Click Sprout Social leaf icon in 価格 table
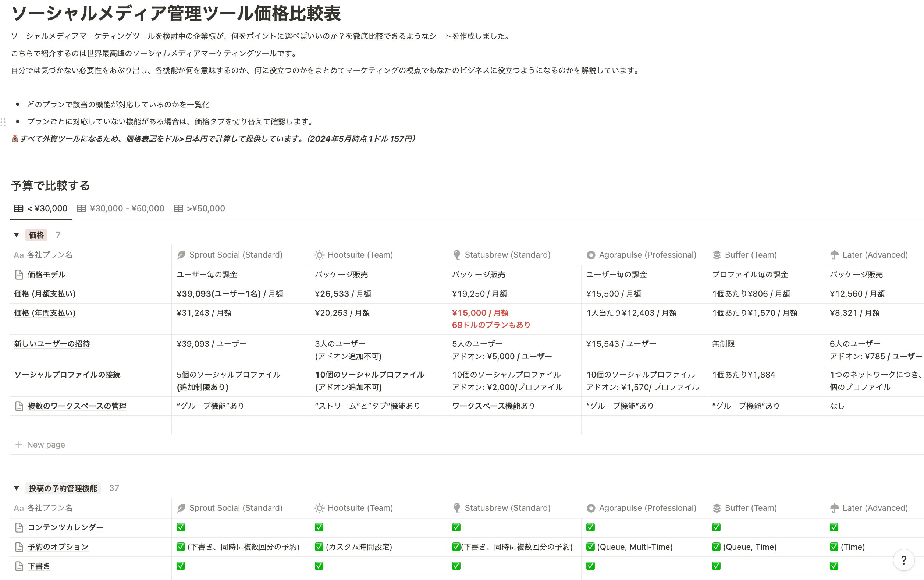924x580 pixels. (181, 255)
